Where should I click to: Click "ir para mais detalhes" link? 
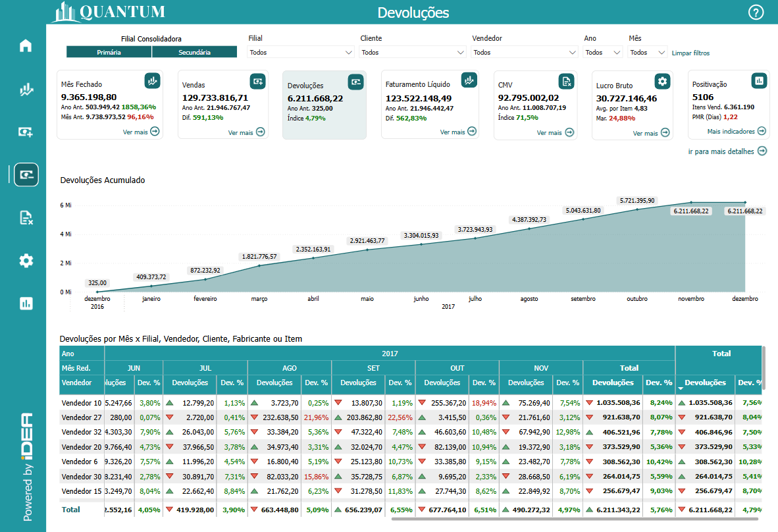[x=727, y=151]
